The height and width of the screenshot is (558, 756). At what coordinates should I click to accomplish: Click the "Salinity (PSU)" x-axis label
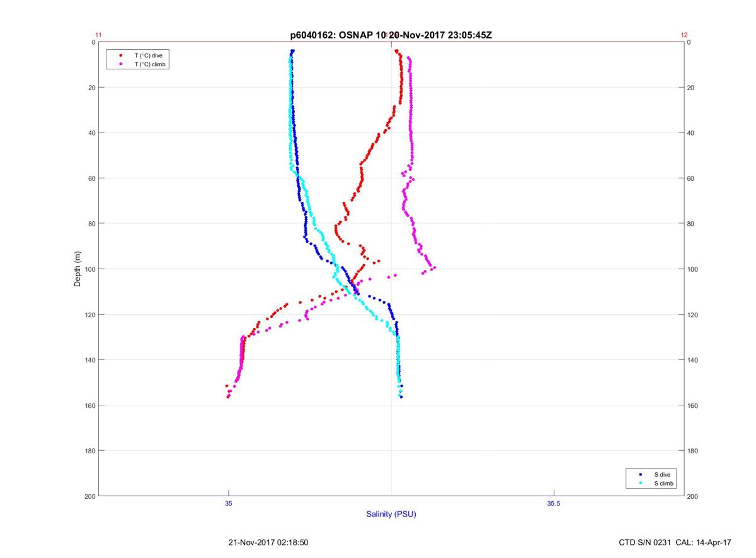tap(391, 514)
